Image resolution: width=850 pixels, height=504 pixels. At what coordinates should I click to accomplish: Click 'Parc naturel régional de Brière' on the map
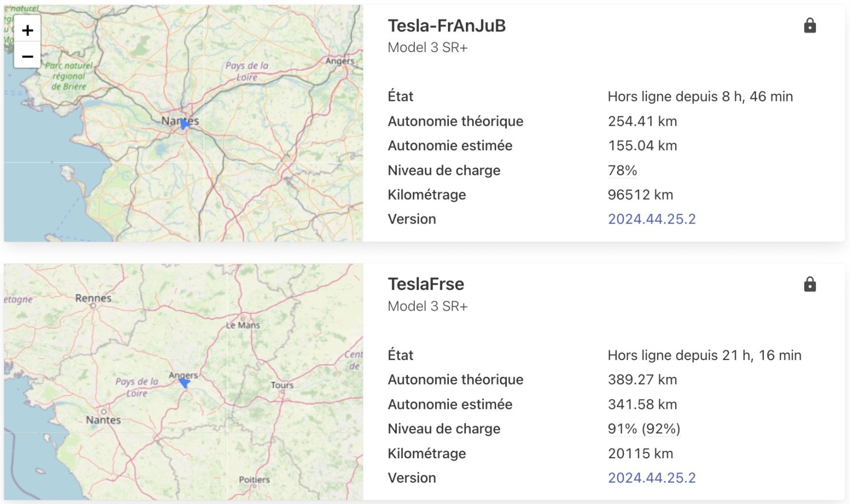pyautogui.click(x=69, y=75)
